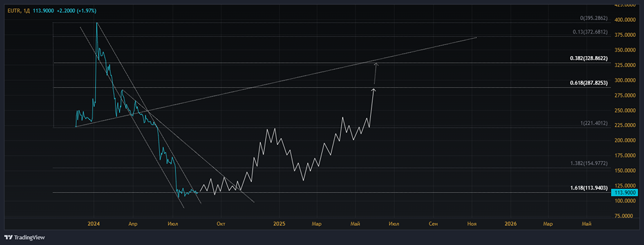Click price axis label 175.0000
The width and height of the screenshot is (644, 245).
pos(626,156)
